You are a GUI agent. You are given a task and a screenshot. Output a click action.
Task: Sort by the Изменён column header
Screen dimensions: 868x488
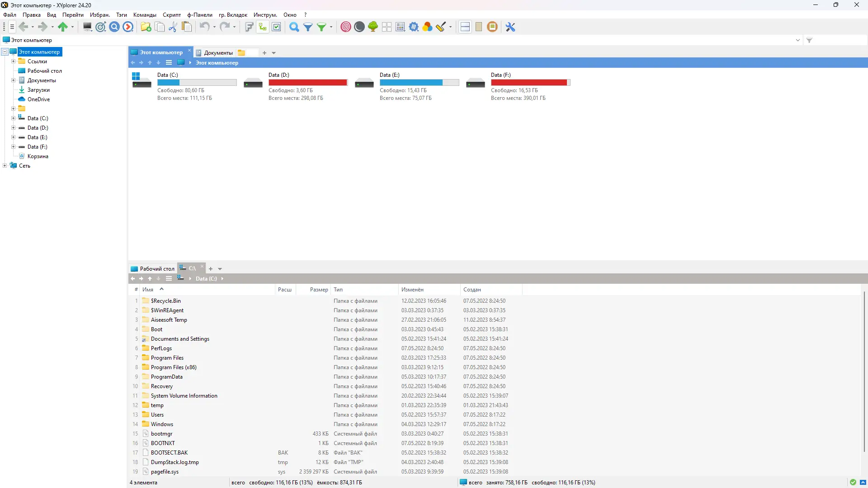tap(412, 290)
